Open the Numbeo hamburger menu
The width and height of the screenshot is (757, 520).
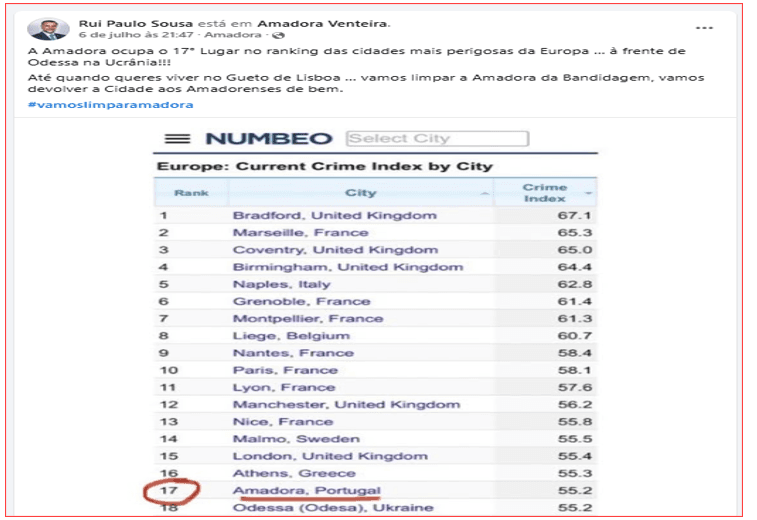177,139
